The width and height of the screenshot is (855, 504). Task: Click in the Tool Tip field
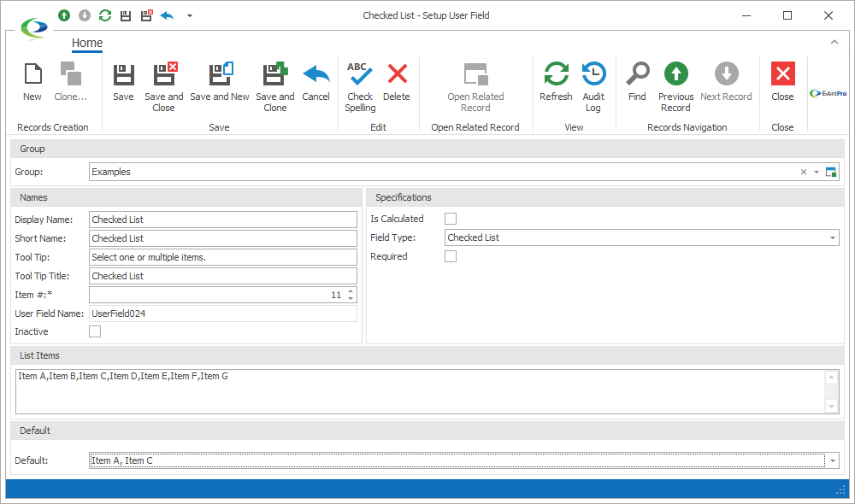pos(223,257)
